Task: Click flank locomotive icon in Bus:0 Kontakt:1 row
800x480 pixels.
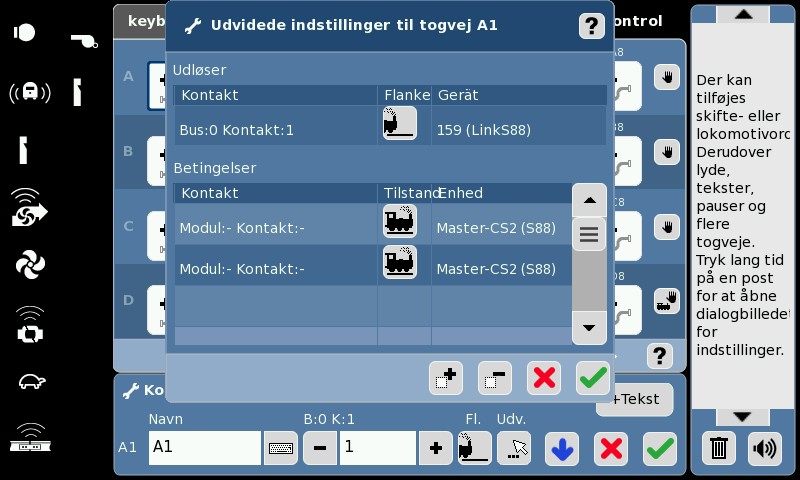Action: (399, 123)
